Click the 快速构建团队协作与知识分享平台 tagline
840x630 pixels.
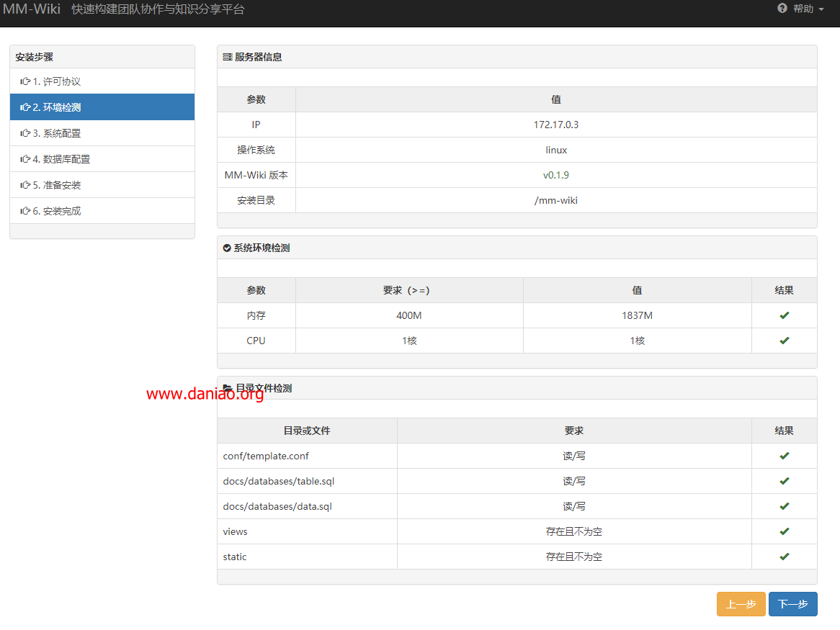pyautogui.click(x=158, y=9)
